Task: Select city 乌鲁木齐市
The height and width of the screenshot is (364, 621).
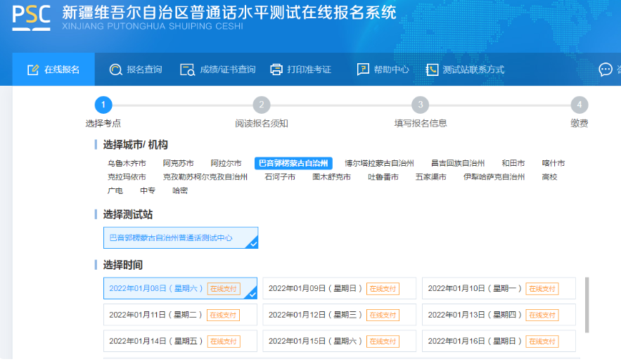Action: [127, 163]
